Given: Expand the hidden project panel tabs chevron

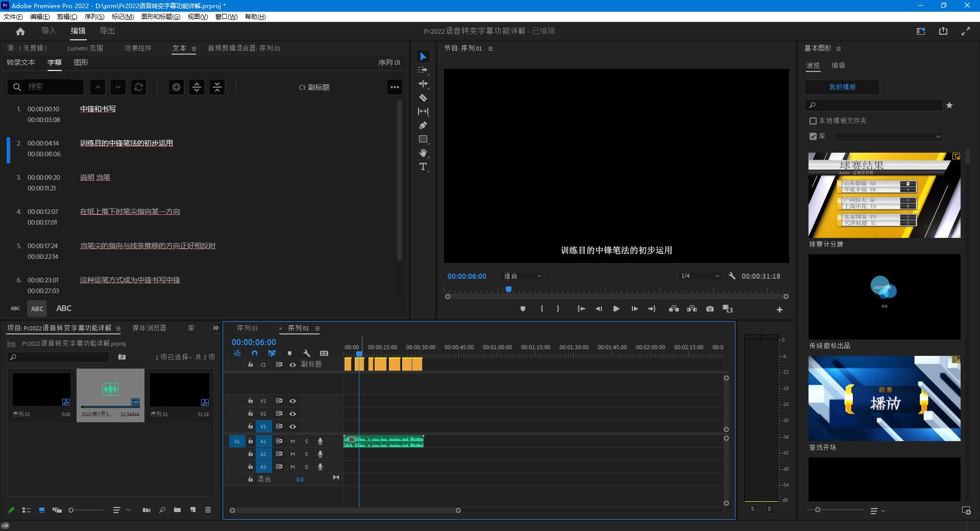Looking at the screenshot, I should coord(215,328).
